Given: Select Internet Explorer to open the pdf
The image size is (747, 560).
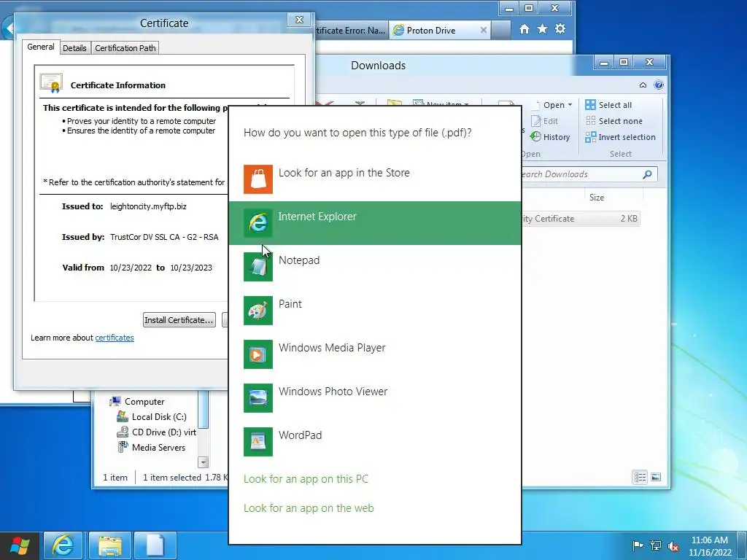Looking at the screenshot, I should (x=374, y=223).
